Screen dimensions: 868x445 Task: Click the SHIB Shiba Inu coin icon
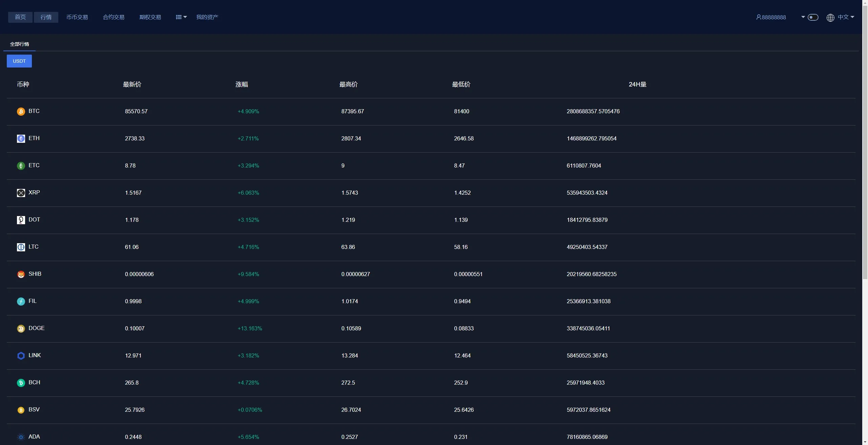pos(21,274)
